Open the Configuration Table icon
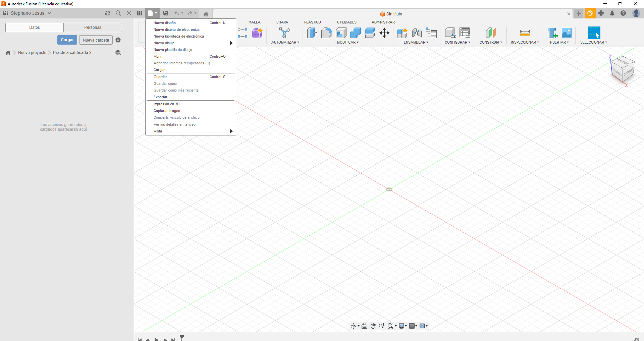The width and height of the screenshot is (644, 341). (x=465, y=33)
